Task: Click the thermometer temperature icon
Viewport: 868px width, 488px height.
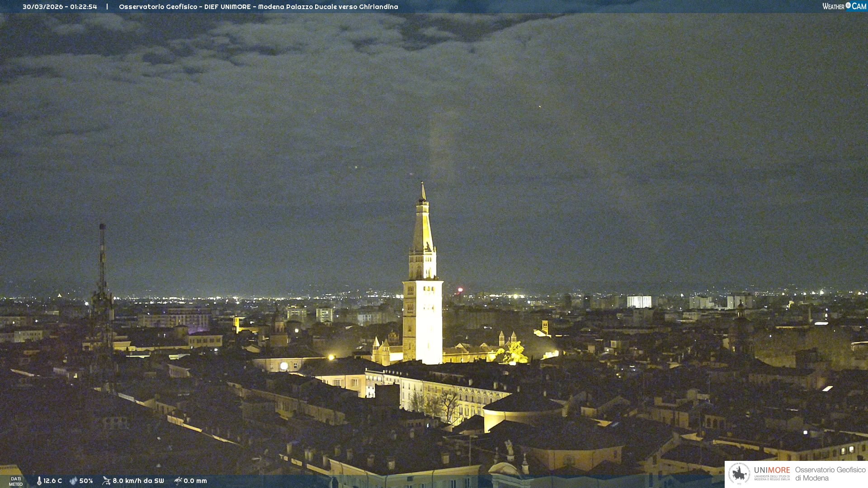Action: click(x=39, y=481)
